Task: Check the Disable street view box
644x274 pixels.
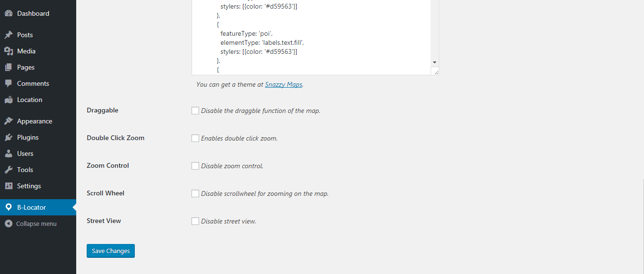Action: 195,221
